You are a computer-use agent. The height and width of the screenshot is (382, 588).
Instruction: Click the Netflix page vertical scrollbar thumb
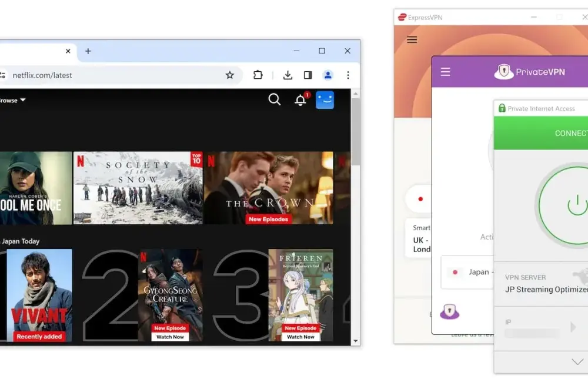pos(356,132)
